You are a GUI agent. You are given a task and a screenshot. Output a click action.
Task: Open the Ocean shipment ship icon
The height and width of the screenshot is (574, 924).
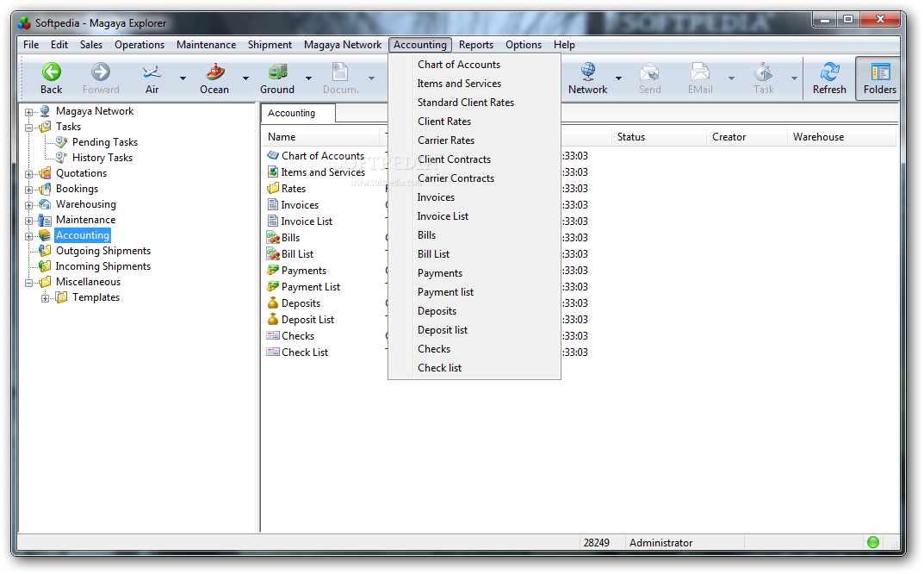[214, 72]
